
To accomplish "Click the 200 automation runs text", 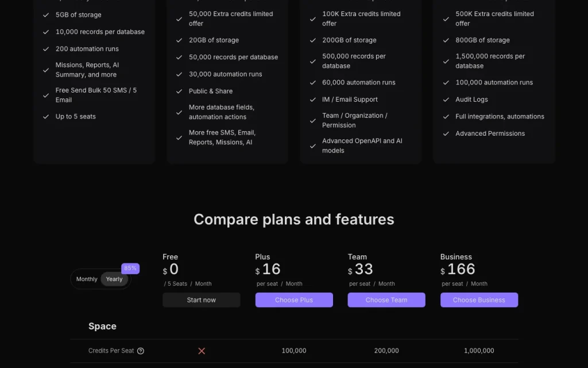I will (x=87, y=49).
